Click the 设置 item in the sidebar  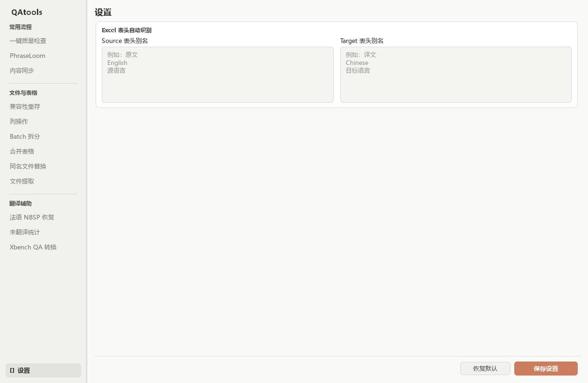pos(43,370)
